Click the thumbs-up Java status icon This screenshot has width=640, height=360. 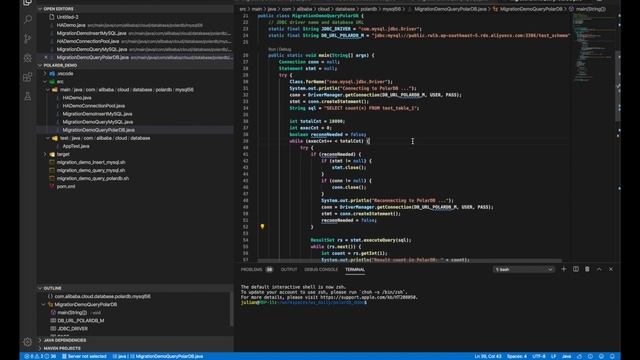pyautogui.click(x=579, y=356)
